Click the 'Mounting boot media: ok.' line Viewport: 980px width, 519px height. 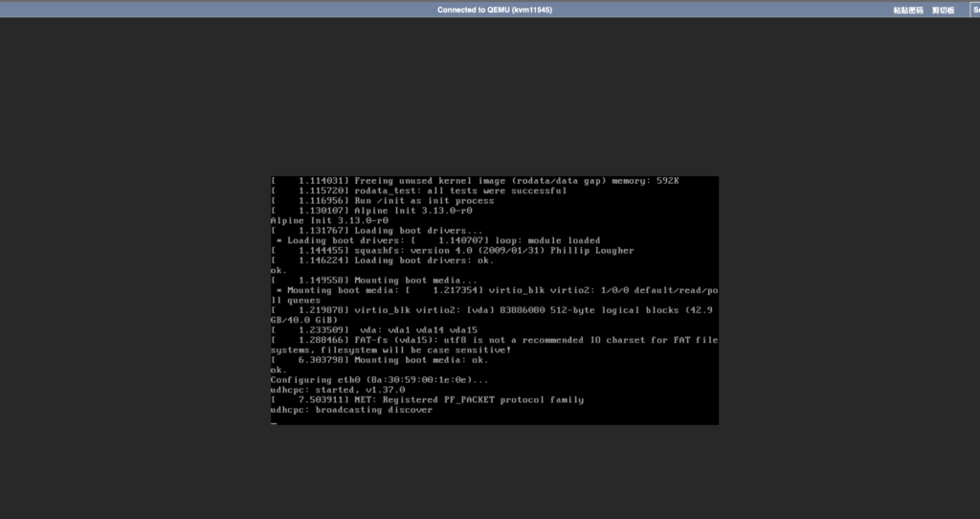421,360
